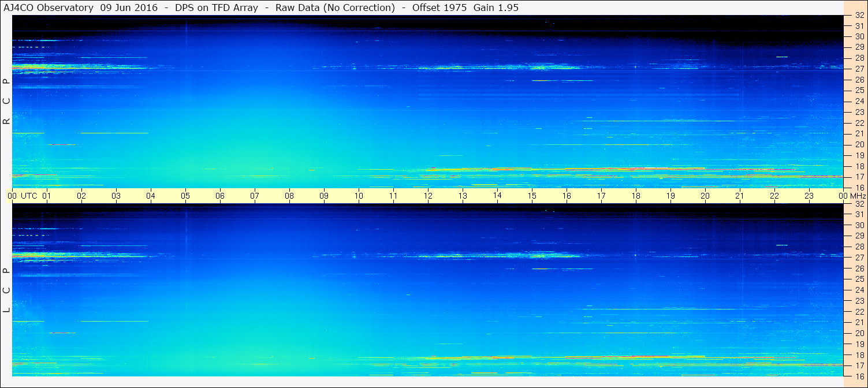Jump to the 05 hour marker

(185, 196)
